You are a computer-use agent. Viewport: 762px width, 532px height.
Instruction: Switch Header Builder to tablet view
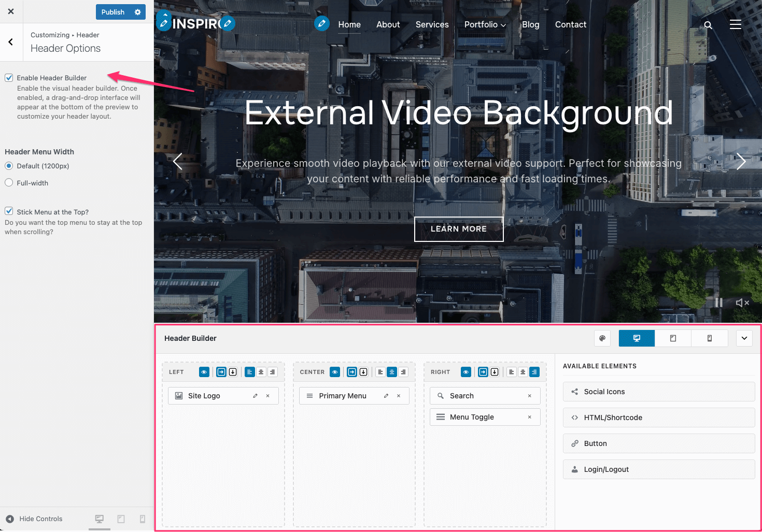673,338
